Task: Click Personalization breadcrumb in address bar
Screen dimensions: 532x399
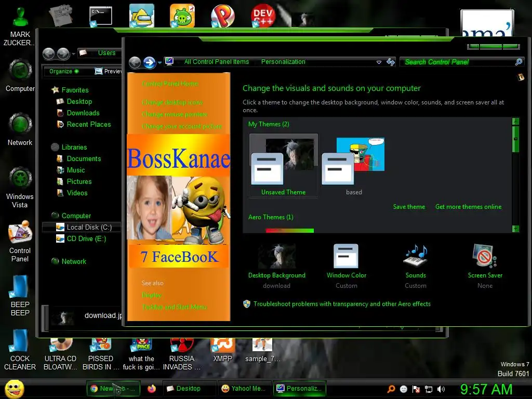Action: [x=283, y=62]
